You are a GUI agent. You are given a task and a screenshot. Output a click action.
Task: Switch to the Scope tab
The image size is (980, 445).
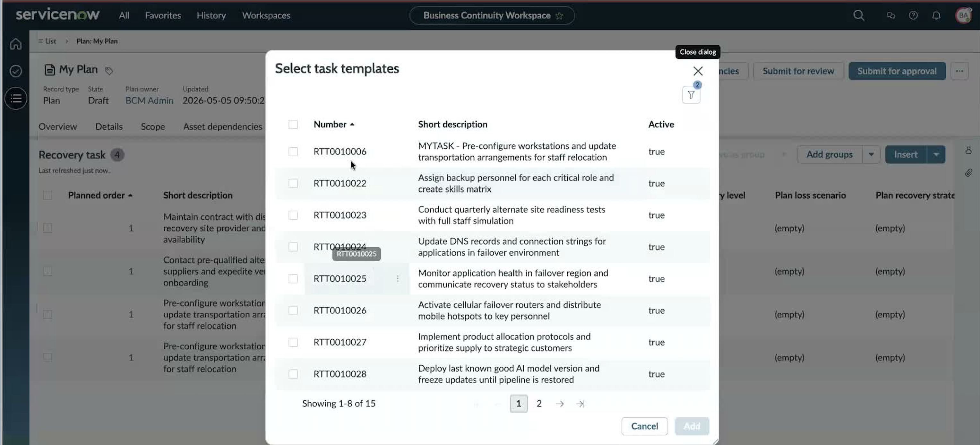(152, 127)
